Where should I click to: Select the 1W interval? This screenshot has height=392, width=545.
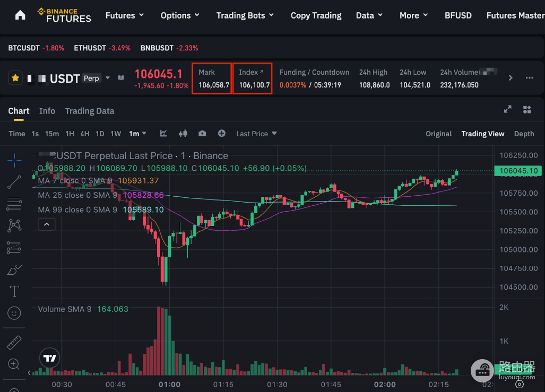(x=116, y=134)
